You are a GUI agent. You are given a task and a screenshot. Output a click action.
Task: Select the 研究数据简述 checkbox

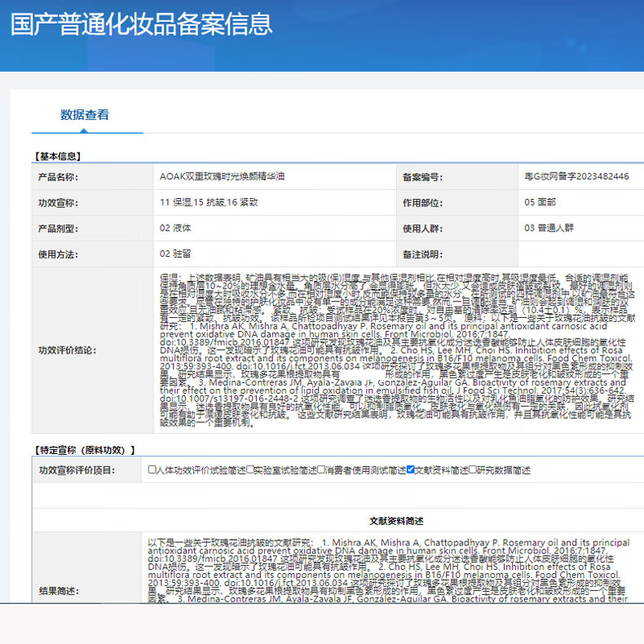coord(474,470)
